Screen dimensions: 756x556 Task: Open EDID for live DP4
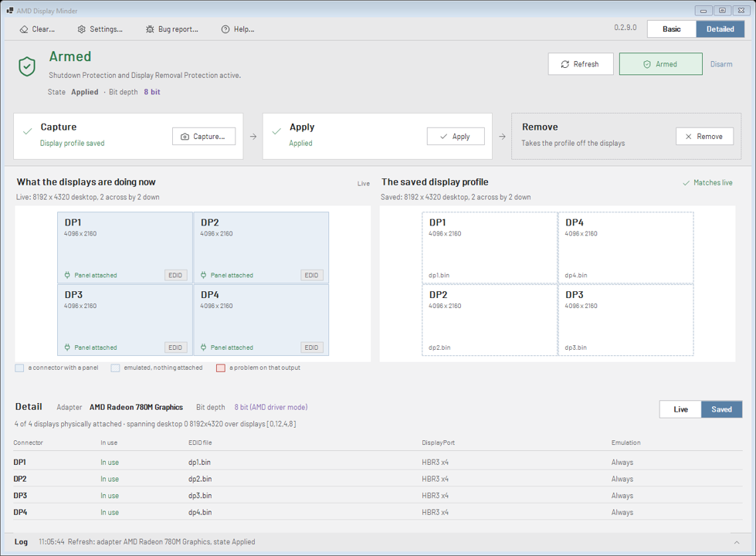point(311,347)
